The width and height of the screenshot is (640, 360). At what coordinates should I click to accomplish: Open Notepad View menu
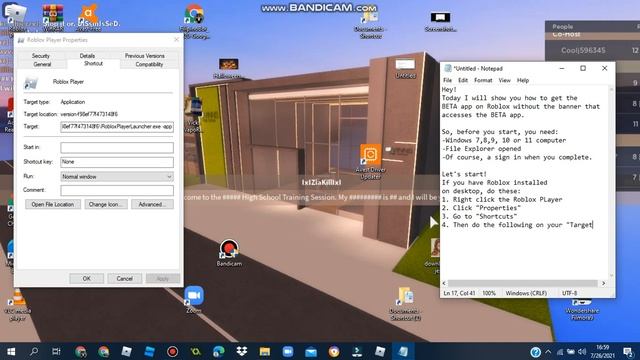[504, 80]
